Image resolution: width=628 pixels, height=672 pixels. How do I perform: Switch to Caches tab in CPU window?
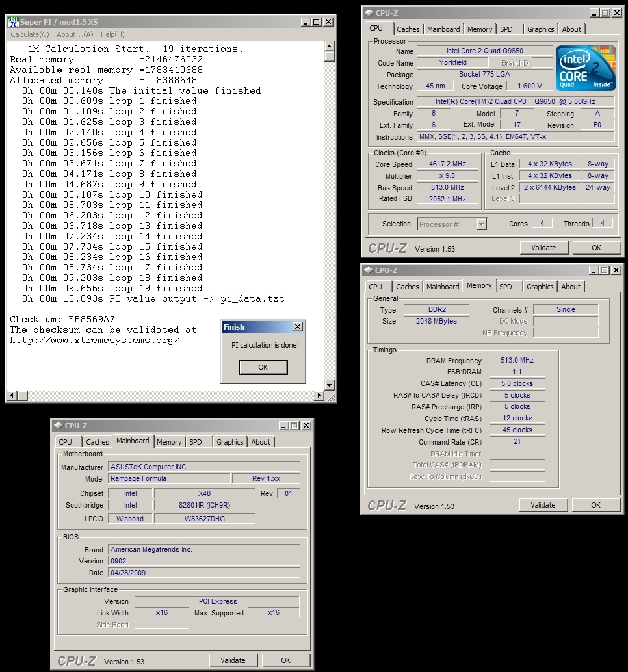408,29
